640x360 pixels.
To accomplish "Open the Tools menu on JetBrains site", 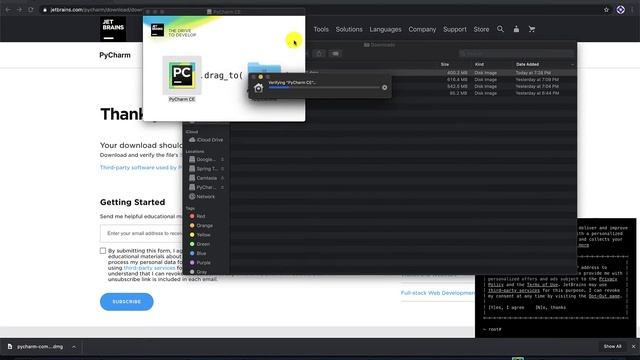I will pyautogui.click(x=321, y=29).
